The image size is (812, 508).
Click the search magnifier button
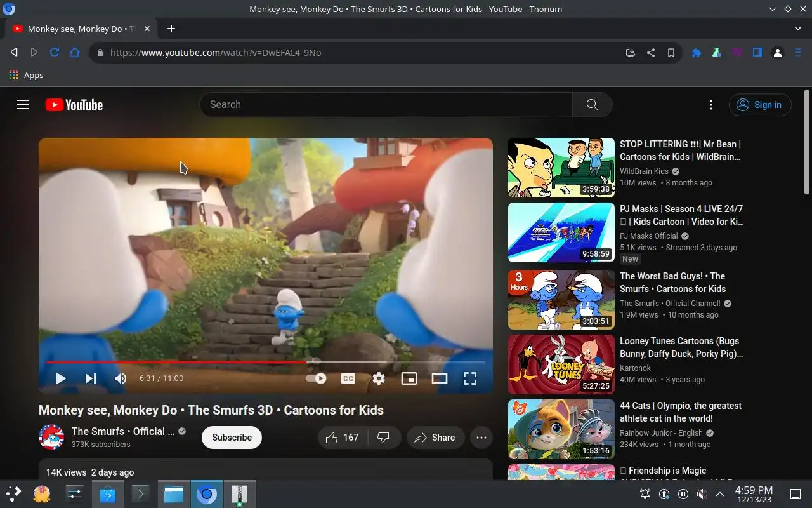pyautogui.click(x=592, y=105)
